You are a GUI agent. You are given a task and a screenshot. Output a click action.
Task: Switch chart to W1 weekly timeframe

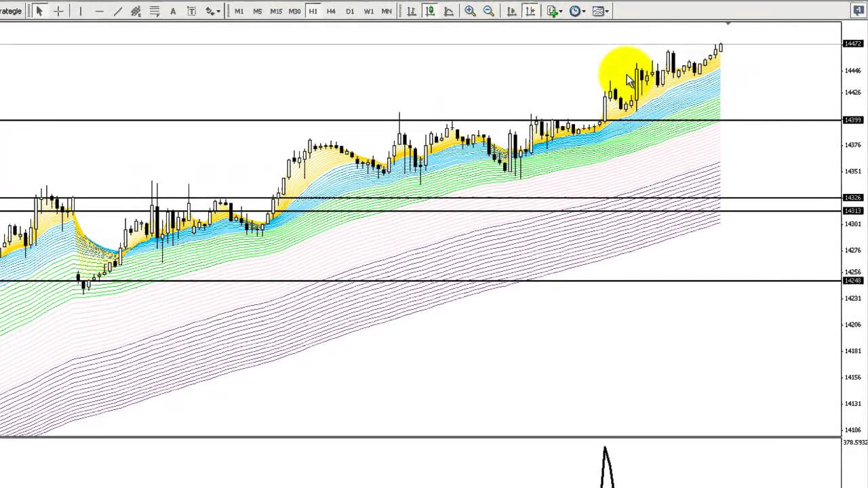click(x=368, y=11)
